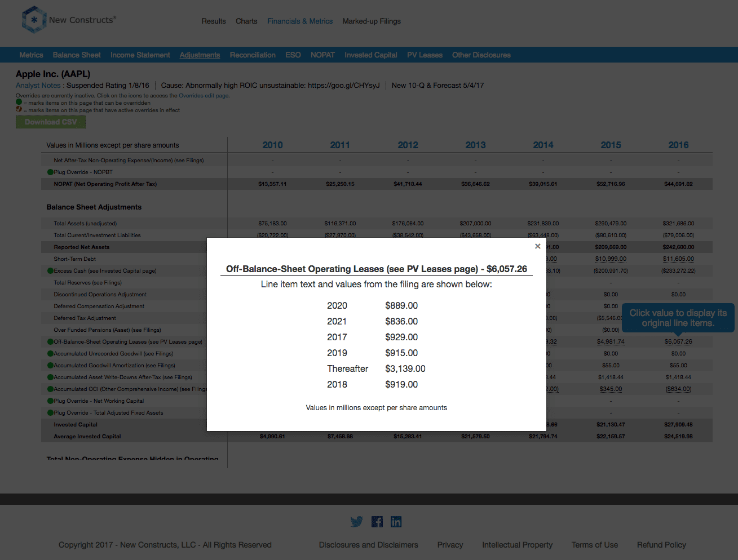Screen dimensions: 738x560
Task: Click the Balance Sheet Adjustments section heading
Action: click(94, 207)
